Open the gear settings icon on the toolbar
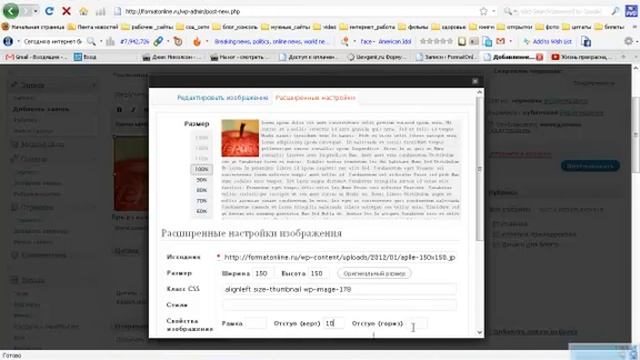Viewport: 640px width, 360px height. click(x=629, y=41)
